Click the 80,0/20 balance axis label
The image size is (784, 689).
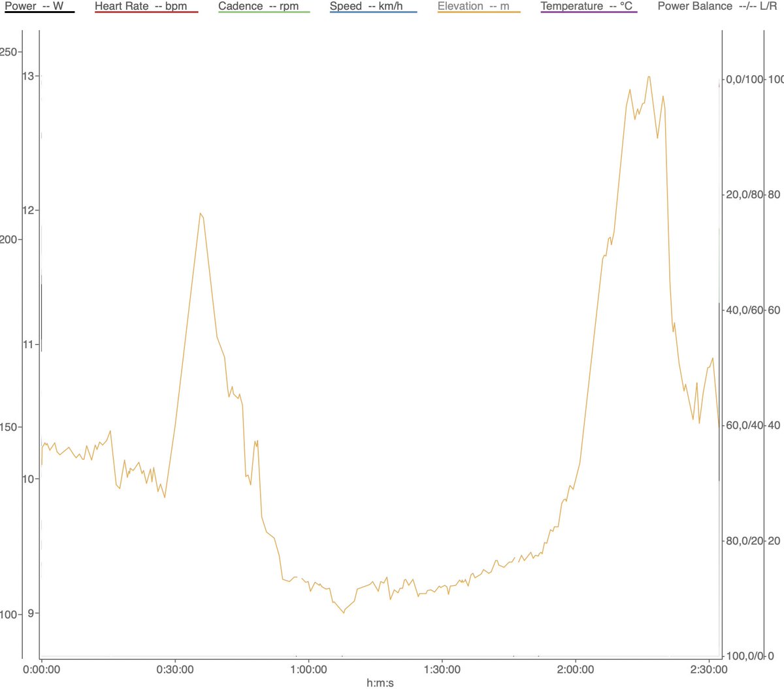point(745,541)
